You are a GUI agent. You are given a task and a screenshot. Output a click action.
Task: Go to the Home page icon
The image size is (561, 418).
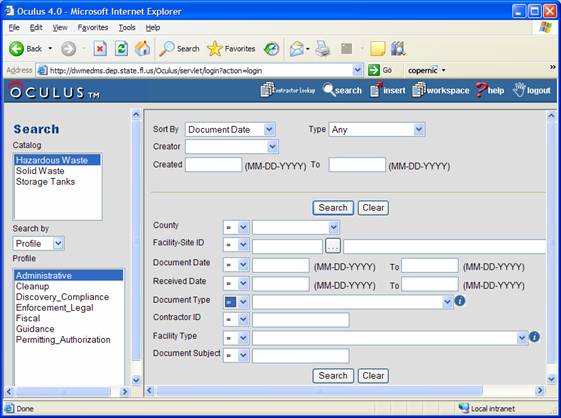pyautogui.click(x=142, y=49)
